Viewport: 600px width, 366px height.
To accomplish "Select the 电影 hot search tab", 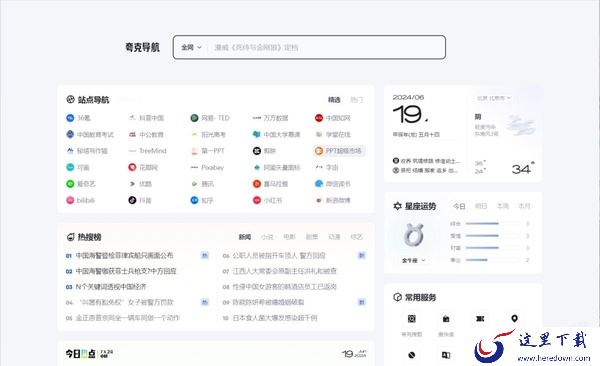I will point(289,237).
